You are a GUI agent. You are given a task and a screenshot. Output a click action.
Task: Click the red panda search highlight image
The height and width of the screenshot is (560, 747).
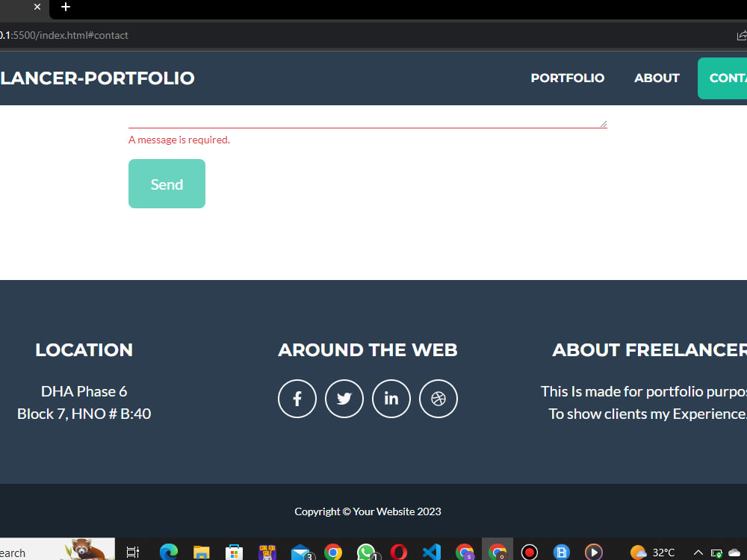pos(86,550)
